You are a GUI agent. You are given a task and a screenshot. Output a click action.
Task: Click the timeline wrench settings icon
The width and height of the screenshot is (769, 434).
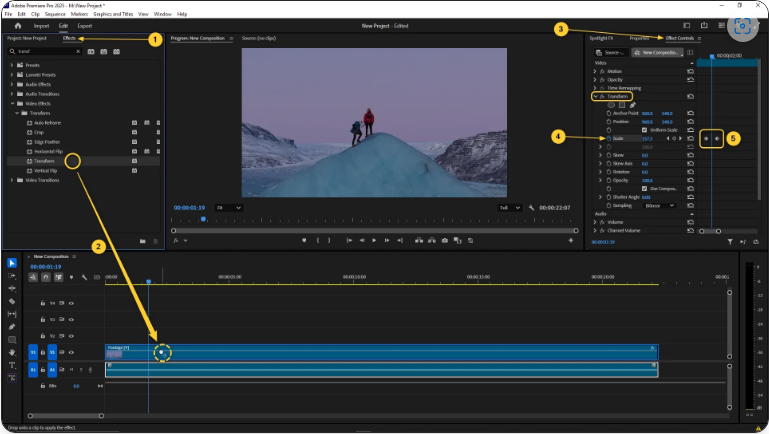point(84,277)
